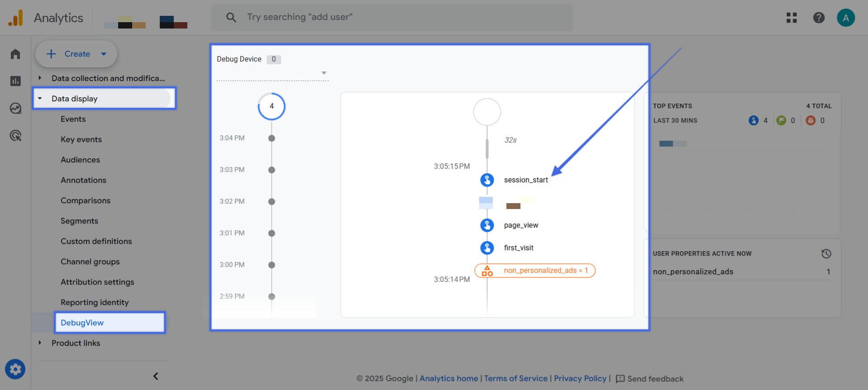
Task: Click the session_start event label
Action: pos(526,180)
